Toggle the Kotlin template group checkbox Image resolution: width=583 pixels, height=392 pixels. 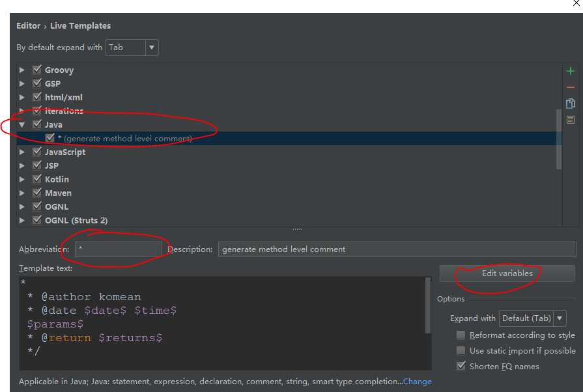pos(37,179)
